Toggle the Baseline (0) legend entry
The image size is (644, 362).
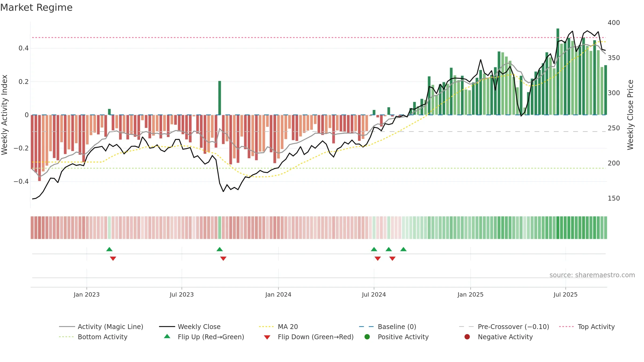coord(387,327)
